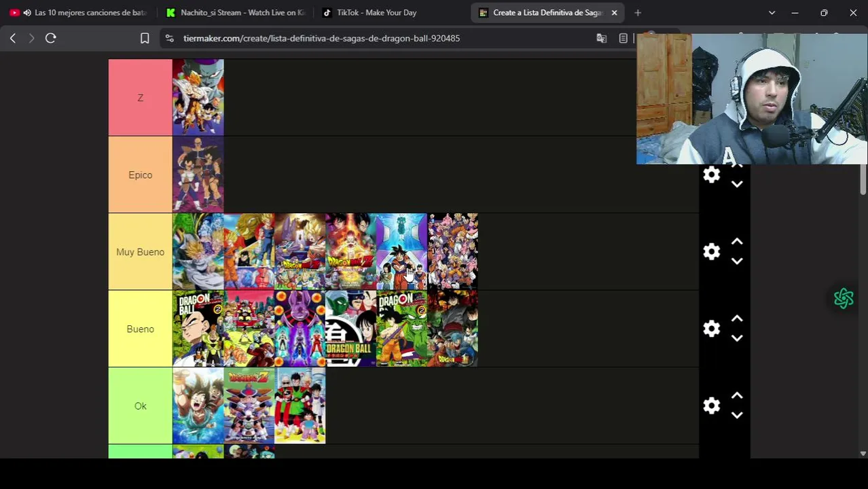Viewport: 868px width, 489px height.
Task: Open settings gear for Bueno tier
Action: (x=711, y=329)
